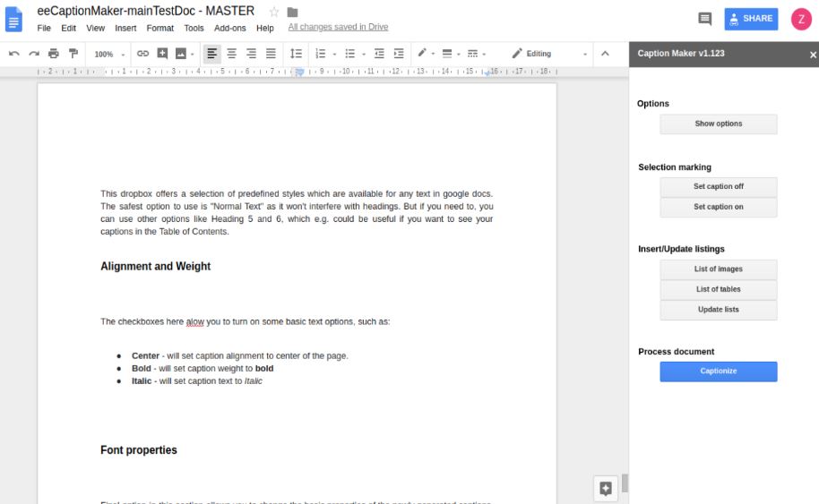Decrease indent of the paragraph
819x504 pixels.
tap(379, 54)
